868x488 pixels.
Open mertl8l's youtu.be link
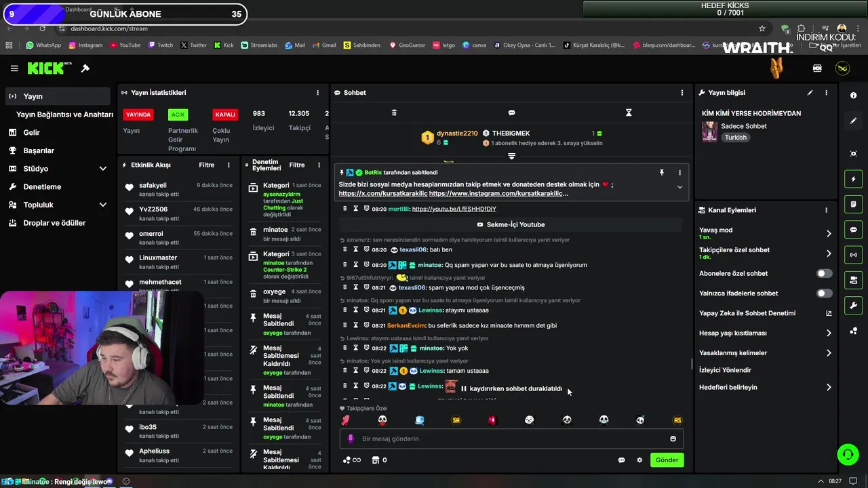[454, 209]
